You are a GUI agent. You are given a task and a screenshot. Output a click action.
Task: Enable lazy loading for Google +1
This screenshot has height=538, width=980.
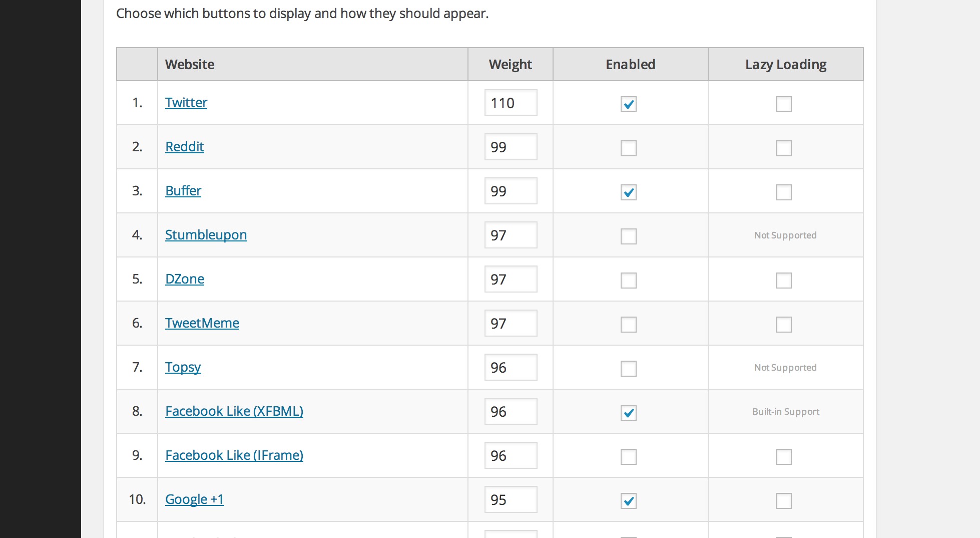tap(783, 501)
